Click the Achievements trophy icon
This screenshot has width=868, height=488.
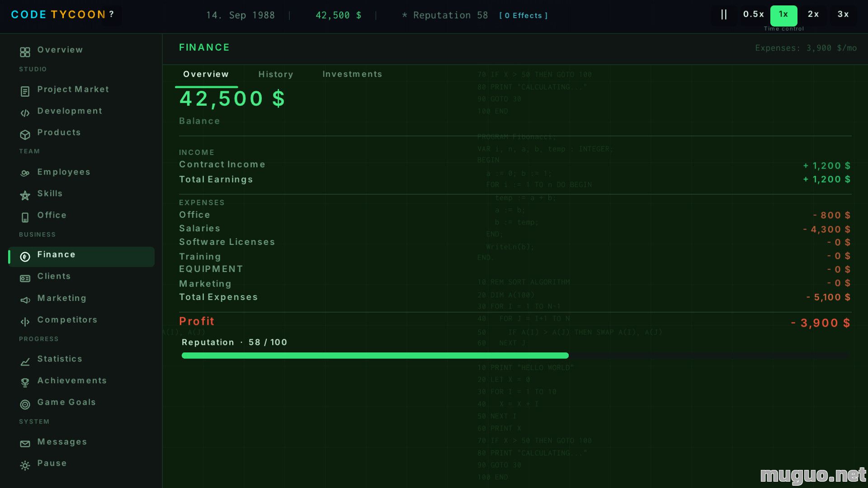click(x=25, y=383)
